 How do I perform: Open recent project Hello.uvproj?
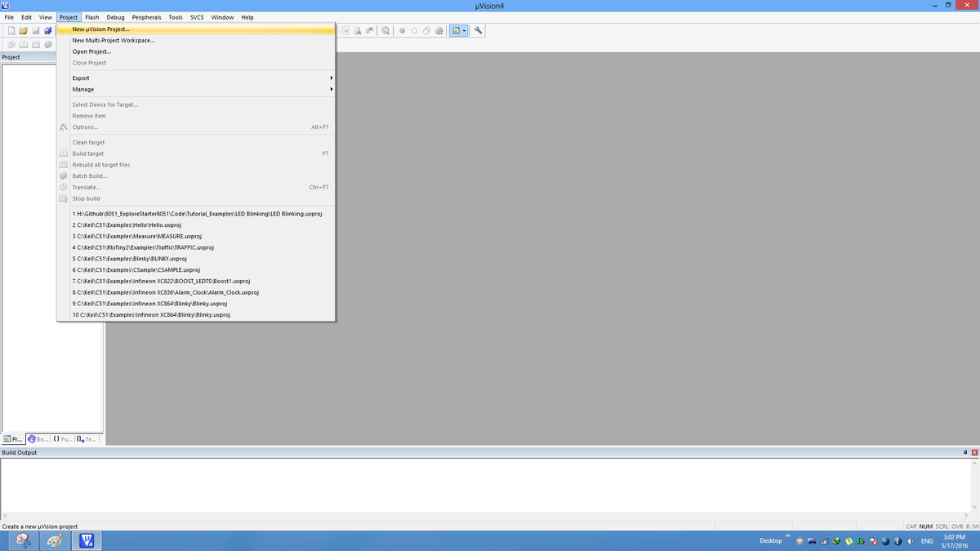coord(196,224)
